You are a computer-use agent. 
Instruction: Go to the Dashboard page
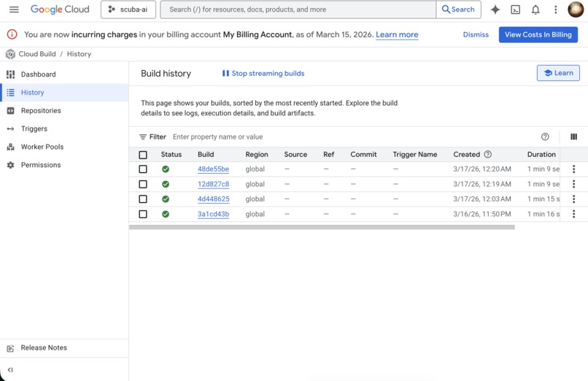(64, 74)
